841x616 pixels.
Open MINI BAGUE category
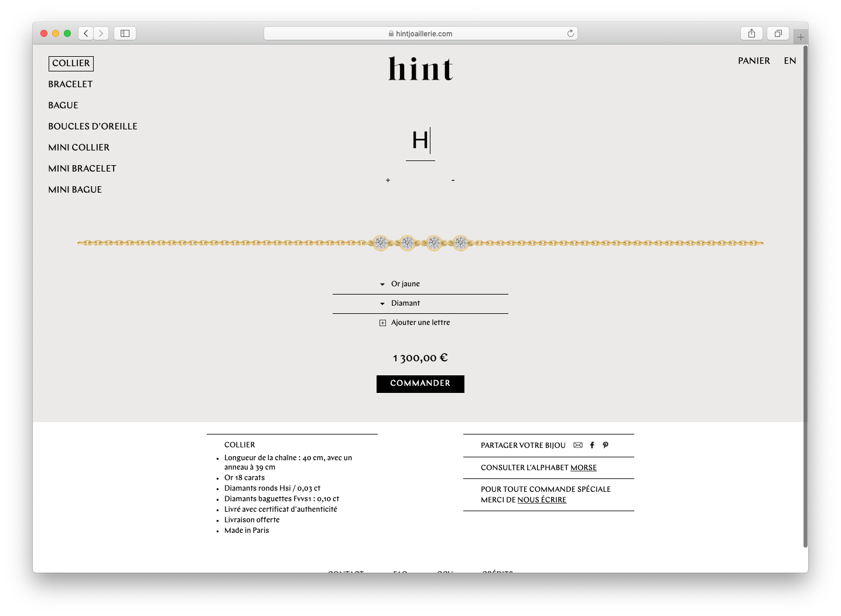75,190
